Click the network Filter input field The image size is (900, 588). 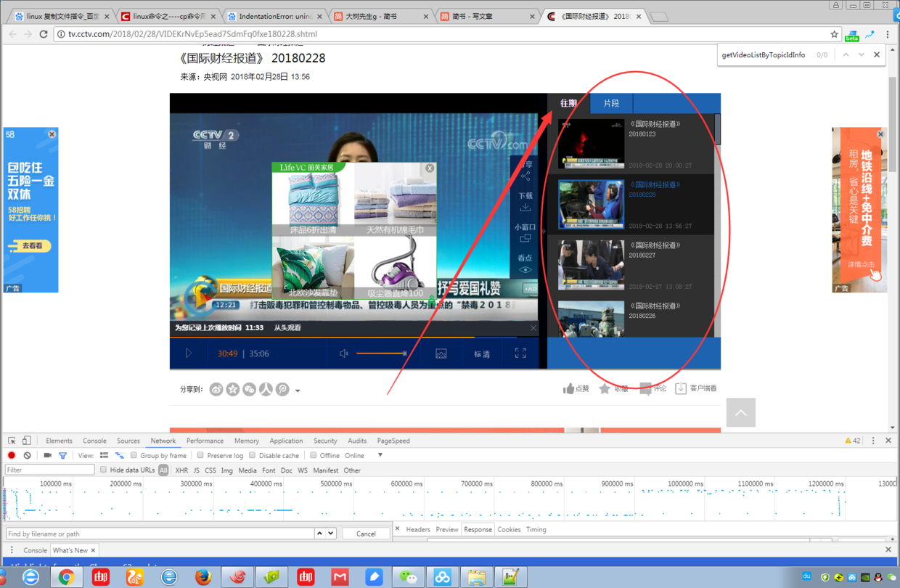coord(50,470)
